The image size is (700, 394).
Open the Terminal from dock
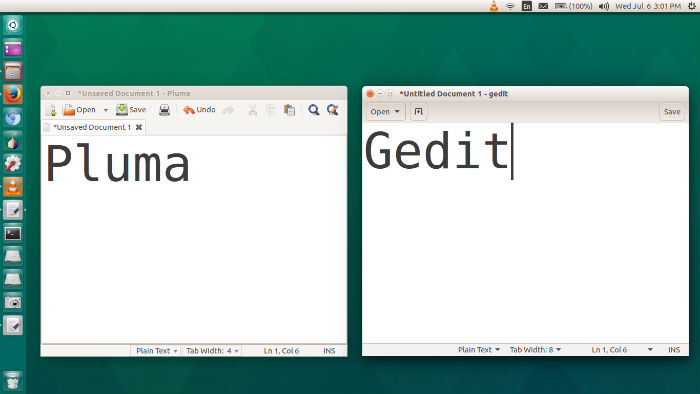tap(12, 233)
